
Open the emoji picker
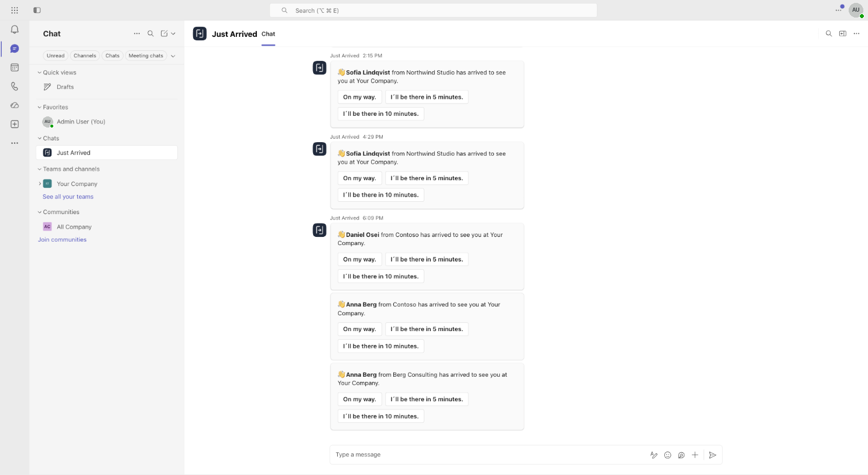pos(667,455)
